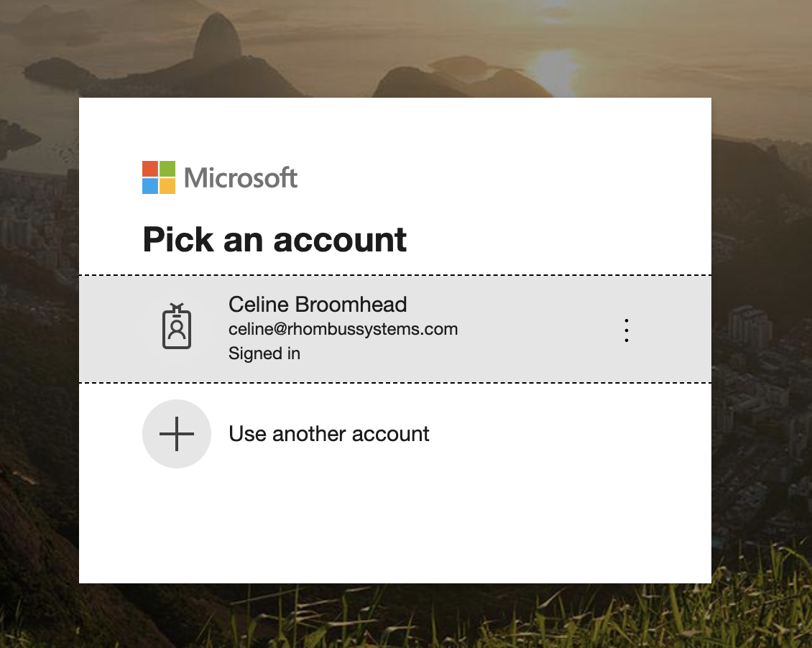Viewport: 812px width, 648px height.
Task: Click the plus icon to add account
Action: click(177, 434)
